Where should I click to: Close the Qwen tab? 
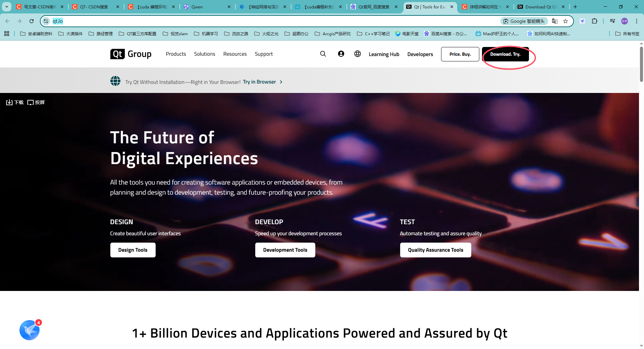pos(229,7)
